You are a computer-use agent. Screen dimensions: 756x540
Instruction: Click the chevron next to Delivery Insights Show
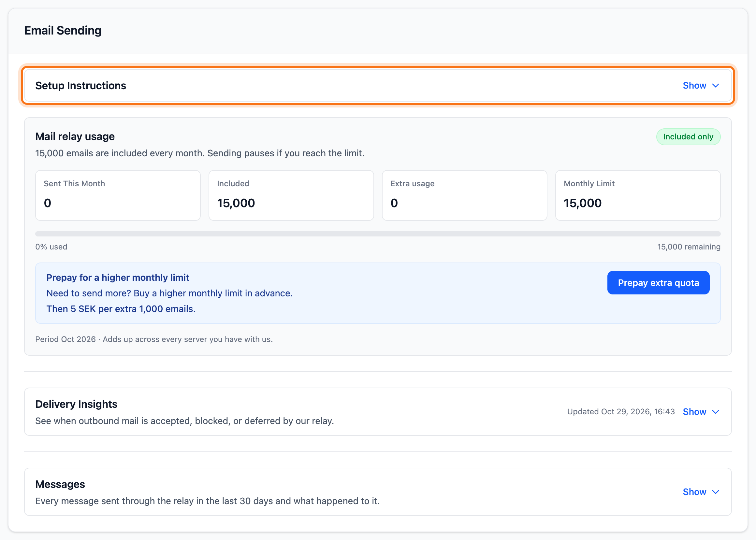pos(716,412)
